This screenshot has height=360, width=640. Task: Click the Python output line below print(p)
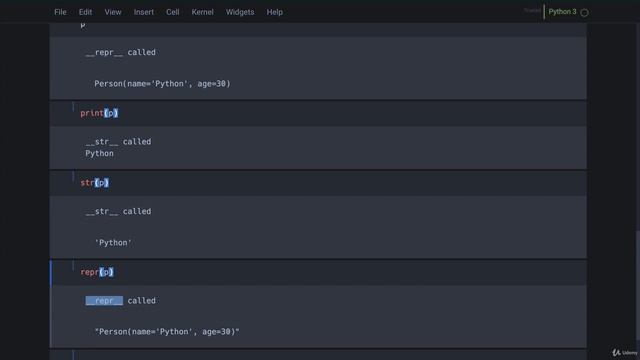pyautogui.click(x=100, y=153)
